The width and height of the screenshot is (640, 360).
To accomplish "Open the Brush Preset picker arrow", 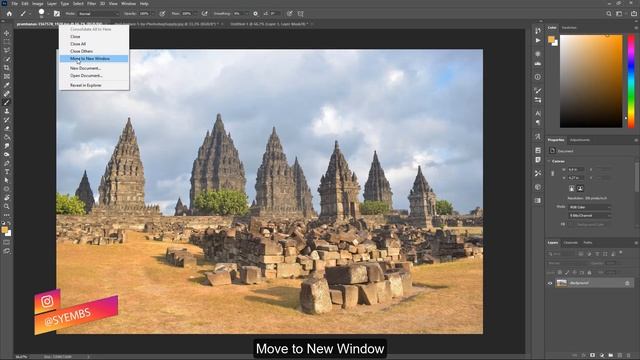I will (48, 14).
